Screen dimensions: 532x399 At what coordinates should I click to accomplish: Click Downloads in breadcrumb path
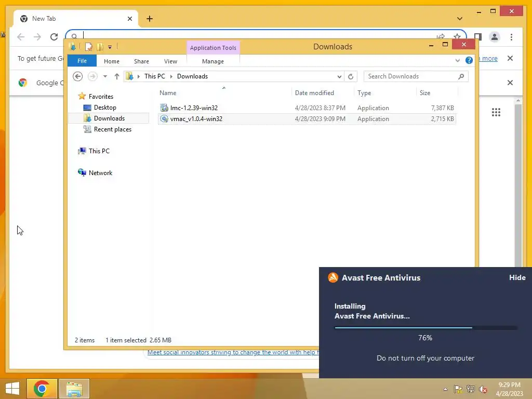click(x=192, y=76)
